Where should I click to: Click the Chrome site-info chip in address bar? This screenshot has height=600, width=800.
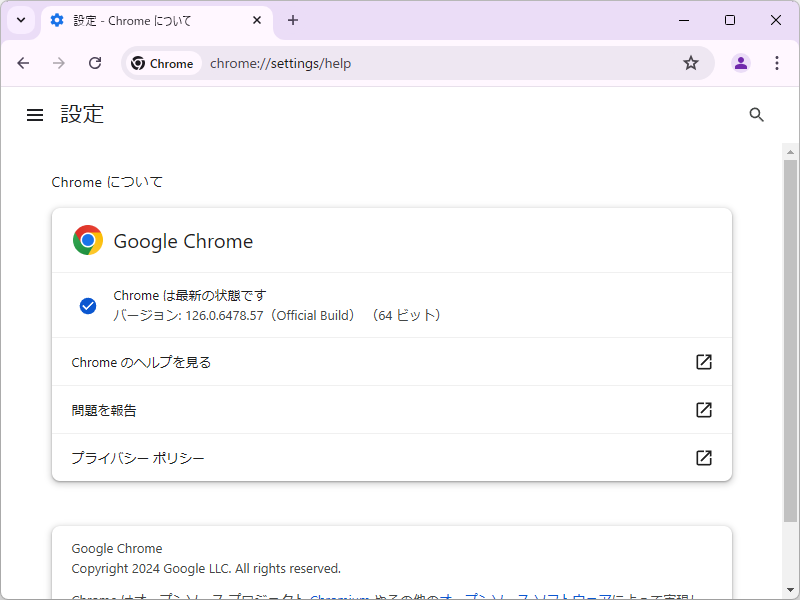[x=163, y=62]
